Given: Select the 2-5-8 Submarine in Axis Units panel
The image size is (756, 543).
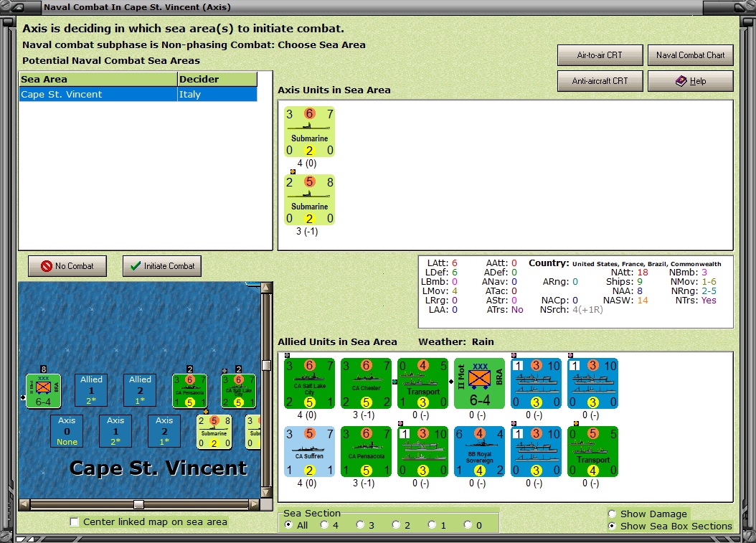Looking at the screenshot, I should 309,200.
